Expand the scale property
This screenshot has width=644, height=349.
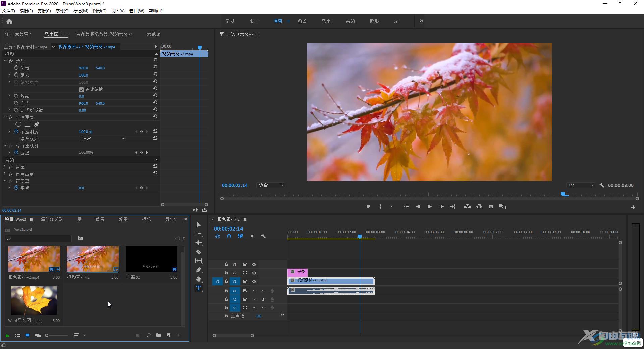point(9,75)
